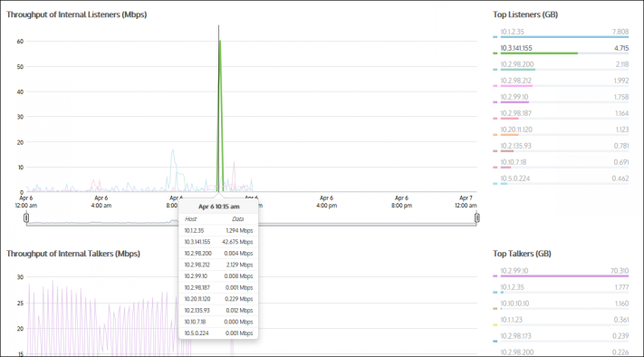Toggle the 10.2.98.212 listener series
This screenshot has height=357, width=644.
[x=561, y=82]
